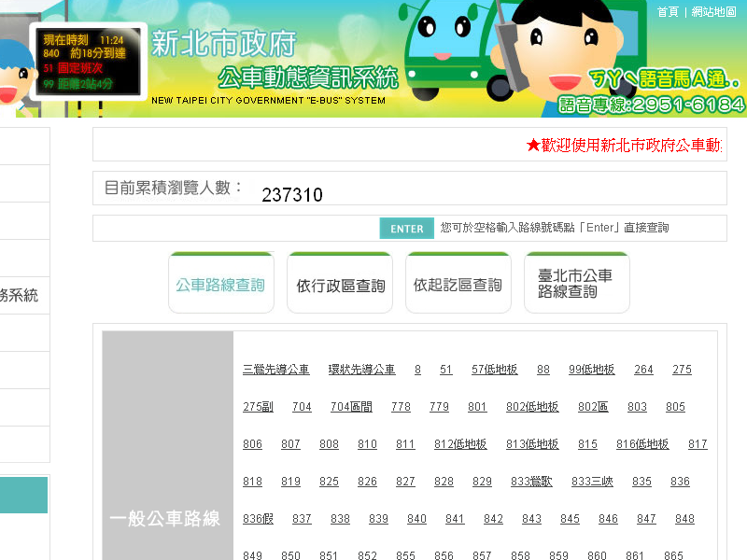Select bus route 810
The image size is (747, 560).
coord(367,444)
